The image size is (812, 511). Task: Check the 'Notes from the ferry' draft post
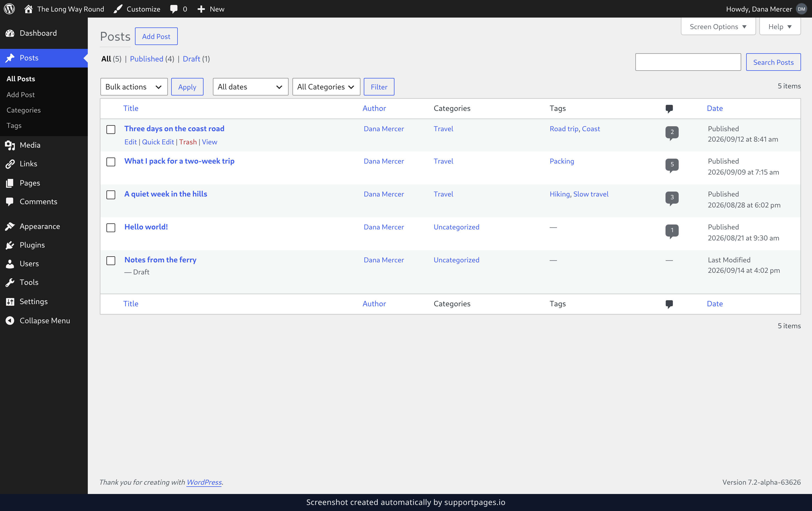(111, 260)
